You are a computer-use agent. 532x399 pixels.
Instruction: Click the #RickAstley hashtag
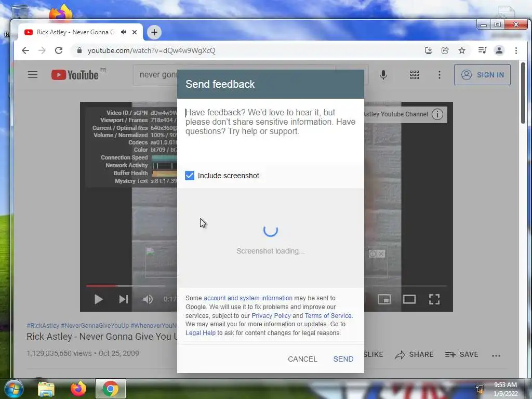[x=43, y=325]
